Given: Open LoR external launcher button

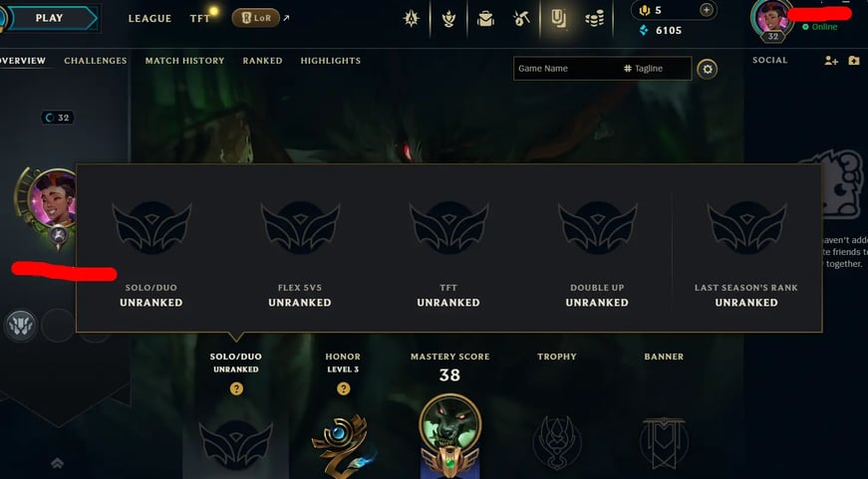Looking at the screenshot, I should (x=256, y=18).
